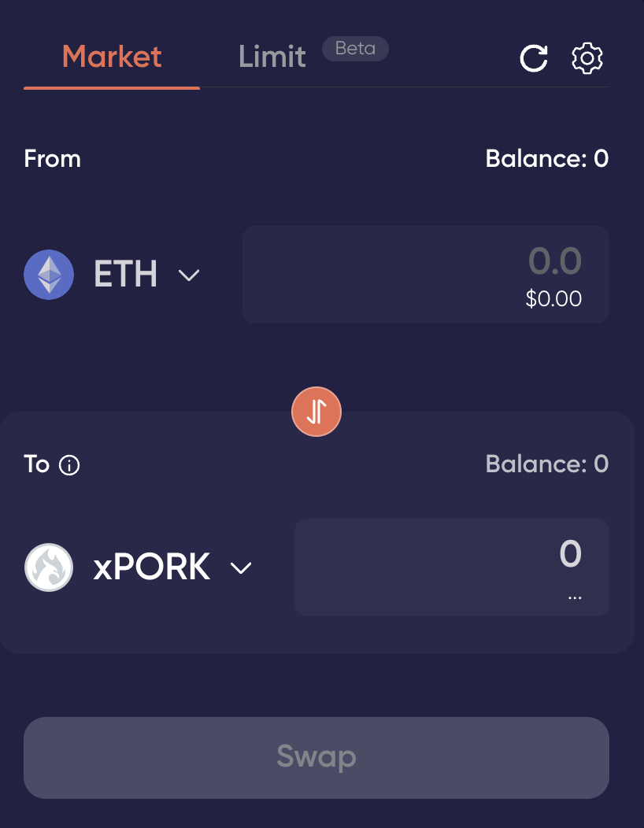Expand the ETH token dropdown chevron
Screen dimensions: 644x828
tap(189, 275)
